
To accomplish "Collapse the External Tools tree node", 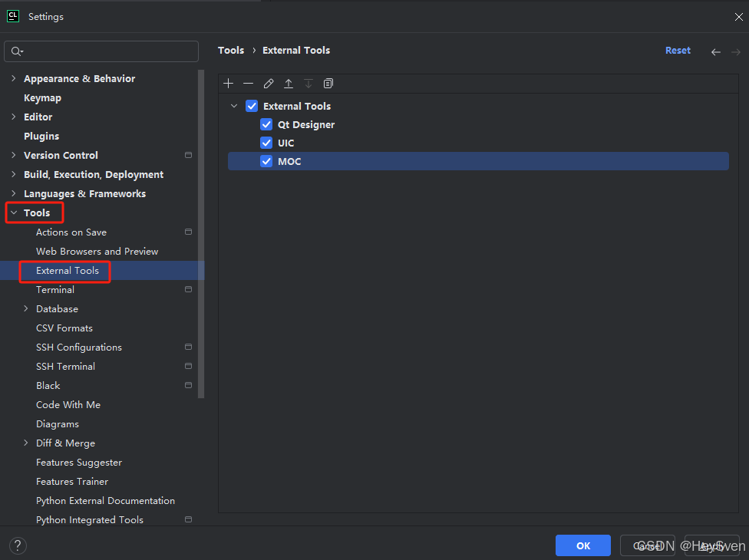I will [x=234, y=106].
